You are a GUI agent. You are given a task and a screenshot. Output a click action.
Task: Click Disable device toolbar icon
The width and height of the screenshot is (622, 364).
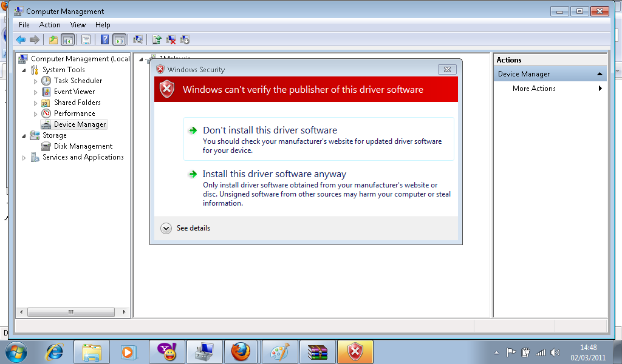pyautogui.click(x=185, y=39)
